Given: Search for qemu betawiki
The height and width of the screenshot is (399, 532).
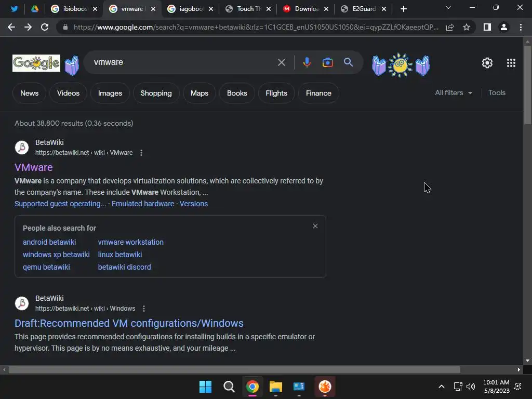Looking at the screenshot, I should click(x=46, y=267).
